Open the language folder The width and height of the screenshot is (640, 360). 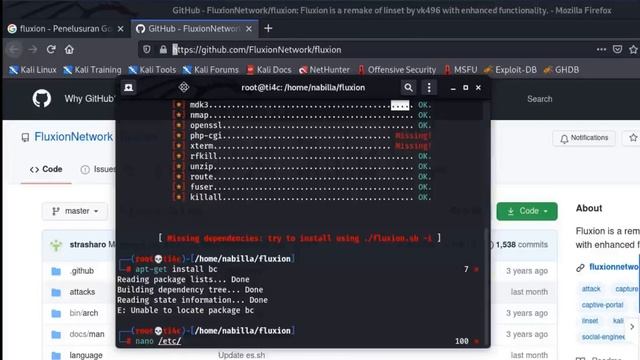[86, 355]
